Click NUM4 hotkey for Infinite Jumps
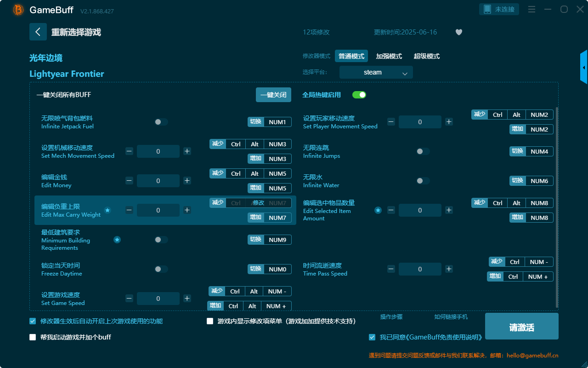588x368 pixels. click(x=531, y=151)
